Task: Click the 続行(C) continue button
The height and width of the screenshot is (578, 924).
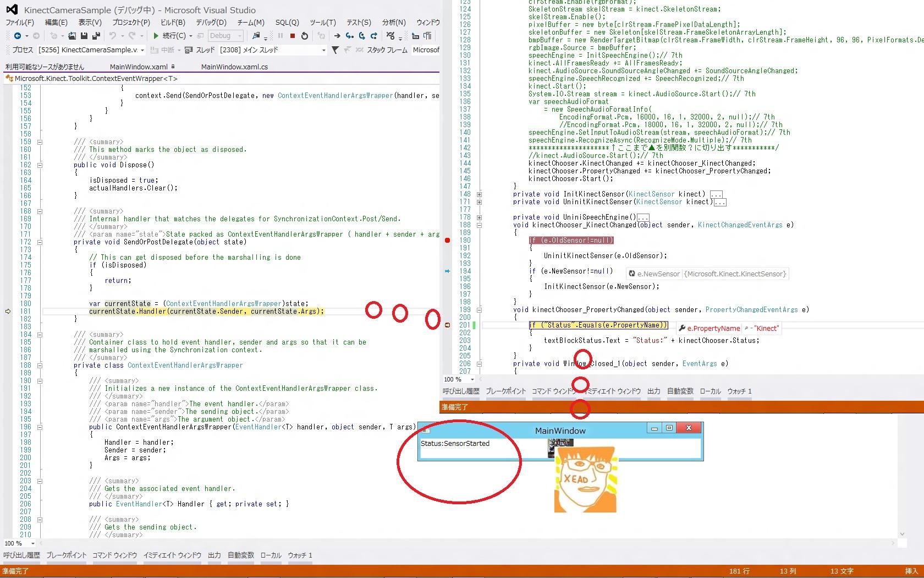Action: [169, 36]
